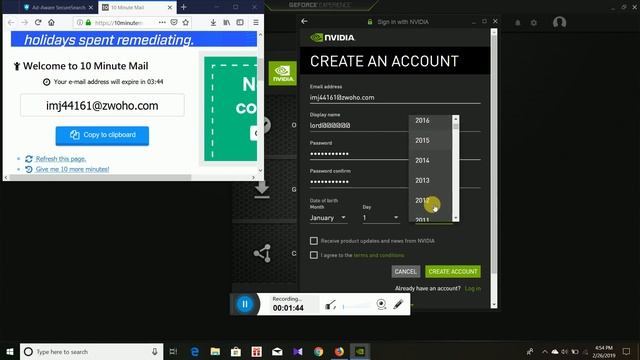Click Copy to clipboard button
The image size is (640, 360).
102,136
